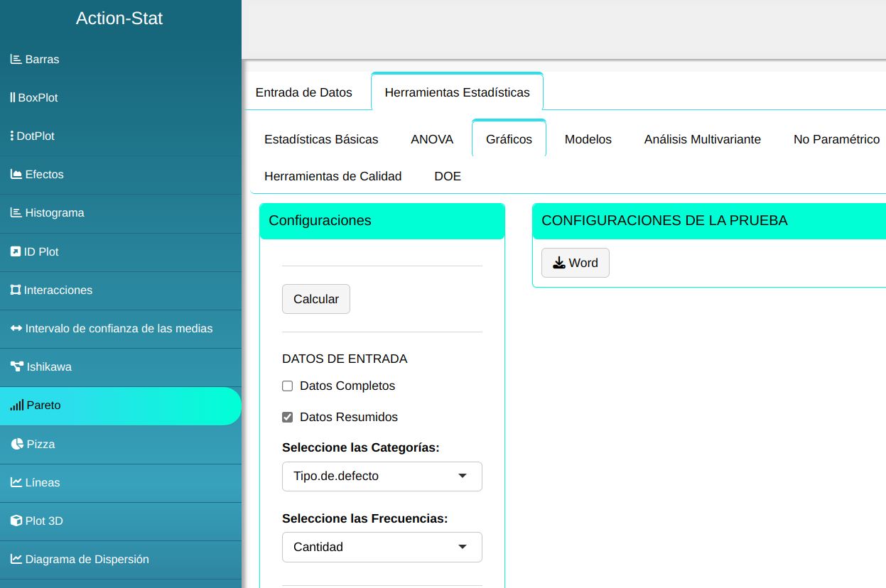Select the BoxPlot icon in sidebar
Screen dimensions: 886x588
(x=13, y=98)
